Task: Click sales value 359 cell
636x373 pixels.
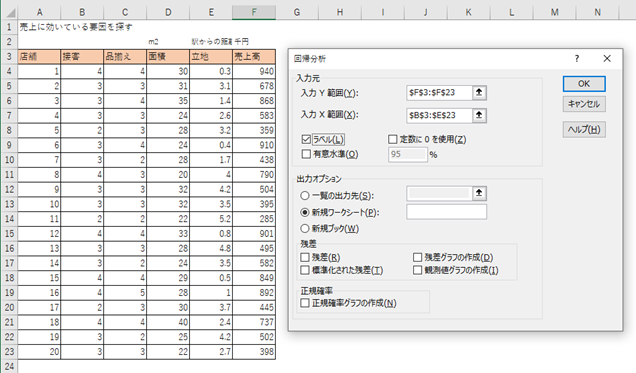Action: [x=254, y=130]
